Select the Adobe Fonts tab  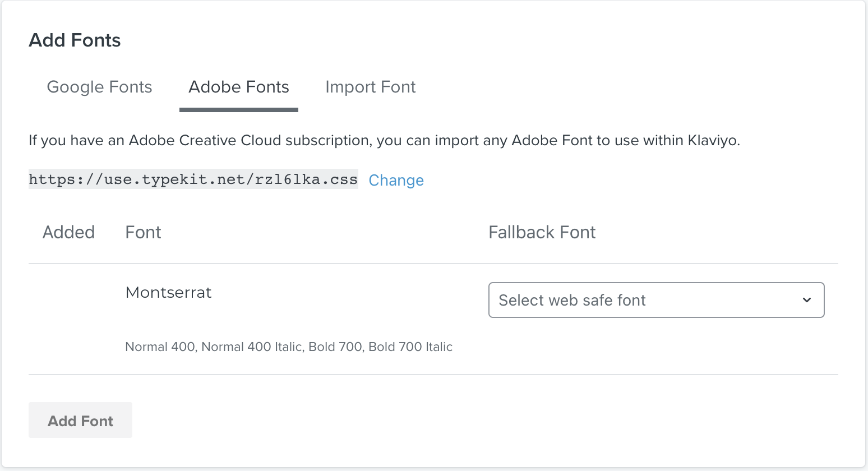pos(238,87)
